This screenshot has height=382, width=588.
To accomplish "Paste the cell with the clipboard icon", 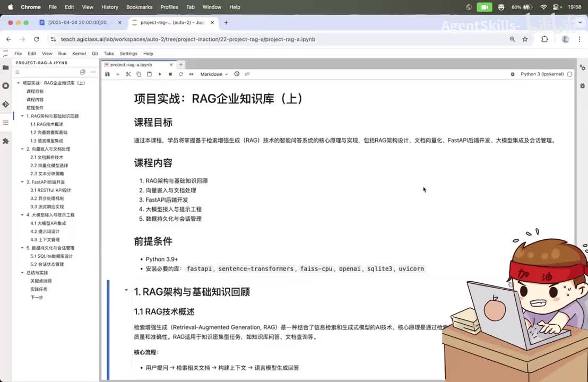I will pos(149,74).
